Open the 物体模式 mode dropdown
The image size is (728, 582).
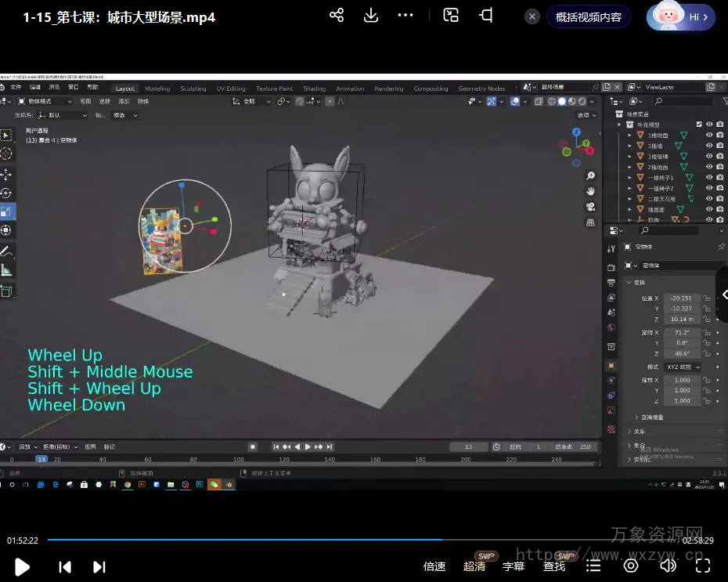[x=45, y=101]
